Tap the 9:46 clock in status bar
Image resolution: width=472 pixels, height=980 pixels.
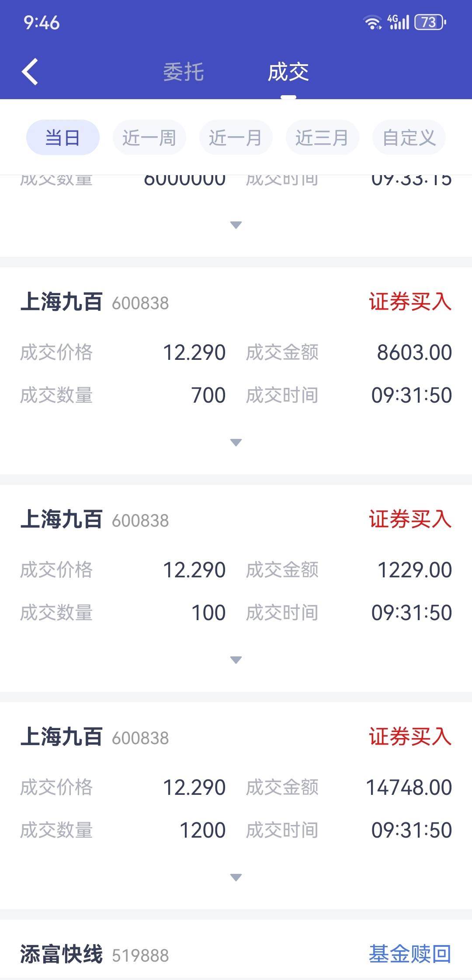click(42, 23)
